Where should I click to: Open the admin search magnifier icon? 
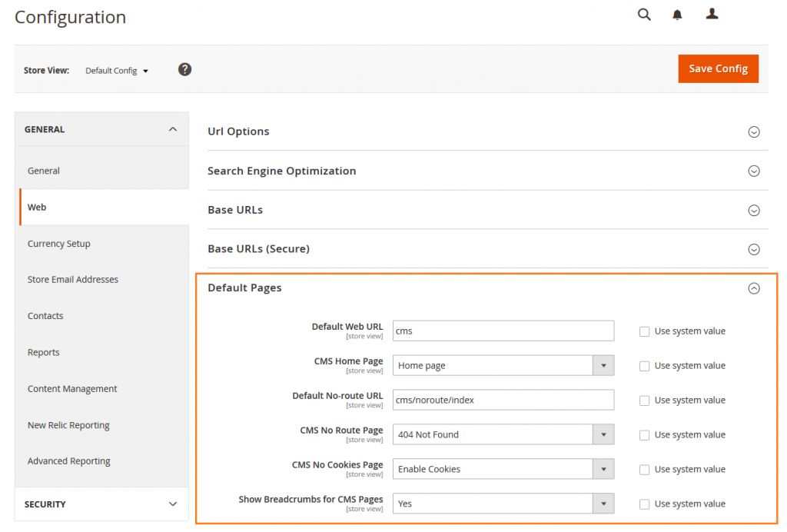(x=644, y=14)
